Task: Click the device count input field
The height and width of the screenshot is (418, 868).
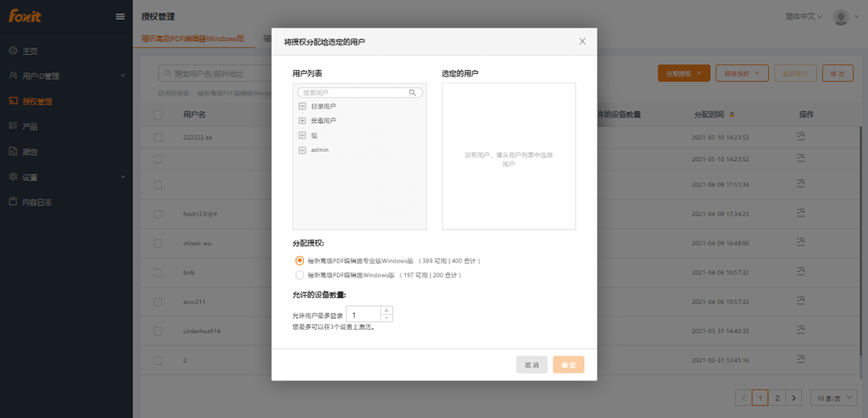Action: 363,314
